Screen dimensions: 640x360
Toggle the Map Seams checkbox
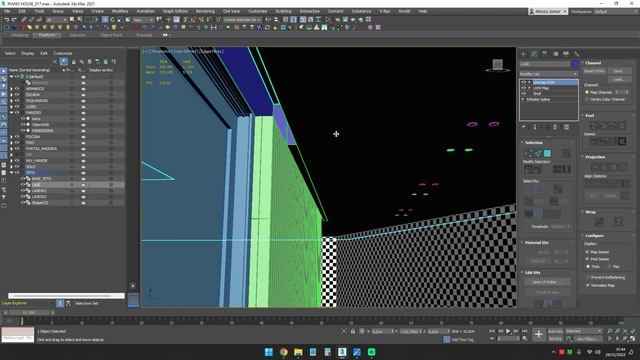tap(588, 252)
